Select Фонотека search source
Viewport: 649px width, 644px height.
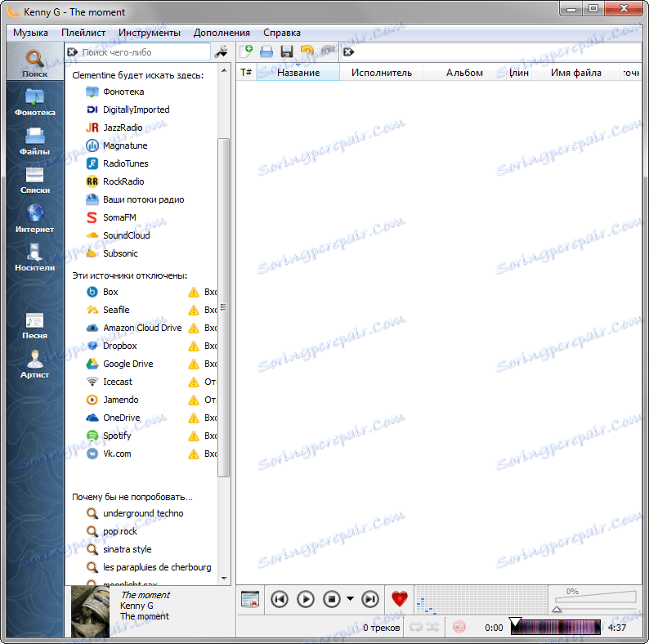115,92
